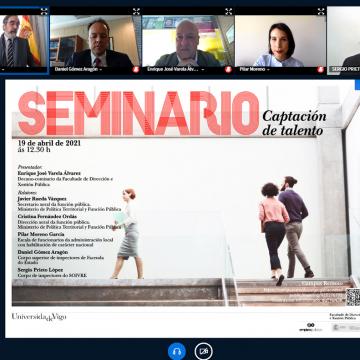Screen dimensions: 360x360
Task: Click Daniel Gómez Aragón's muted microphone icon
Action: (x=136, y=69)
